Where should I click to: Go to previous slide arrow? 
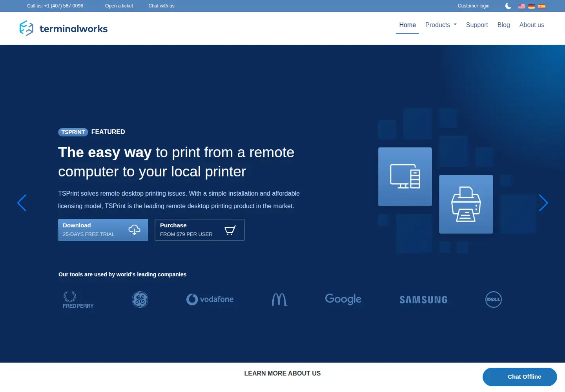(22, 203)
